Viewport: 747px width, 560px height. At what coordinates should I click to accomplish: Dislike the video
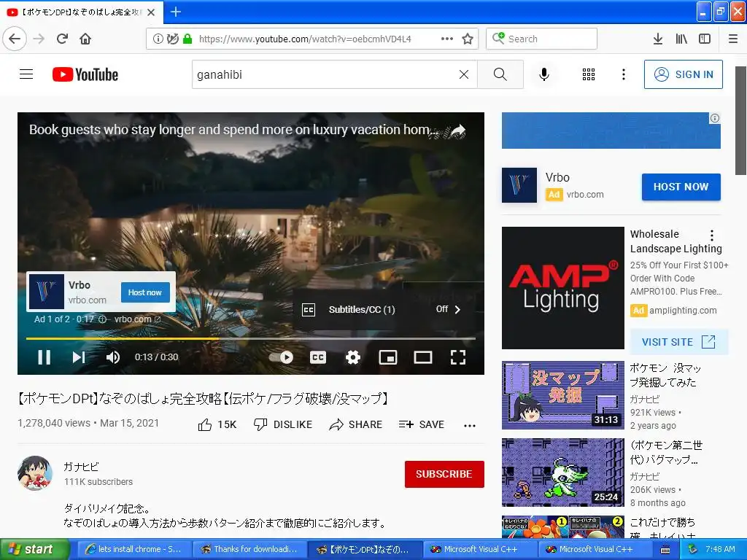point(283,424)
